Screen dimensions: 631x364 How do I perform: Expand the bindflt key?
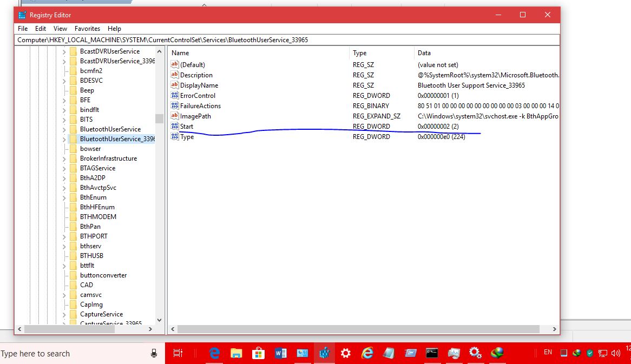[x=64, y=110]
